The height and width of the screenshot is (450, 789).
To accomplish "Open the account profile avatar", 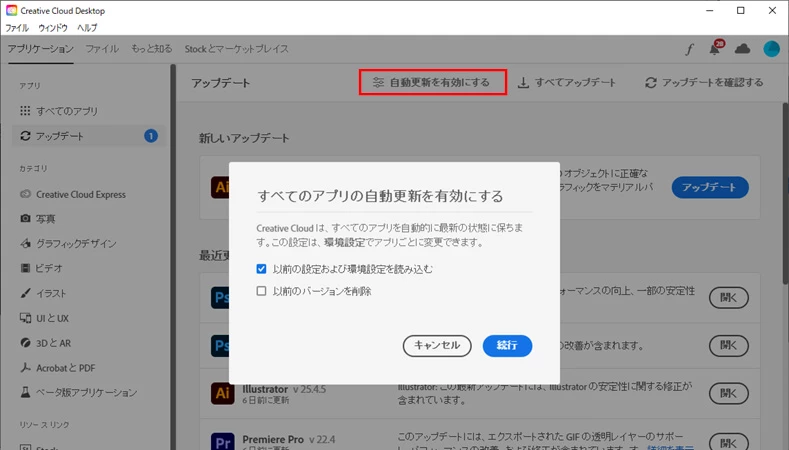I will point(771,49).
